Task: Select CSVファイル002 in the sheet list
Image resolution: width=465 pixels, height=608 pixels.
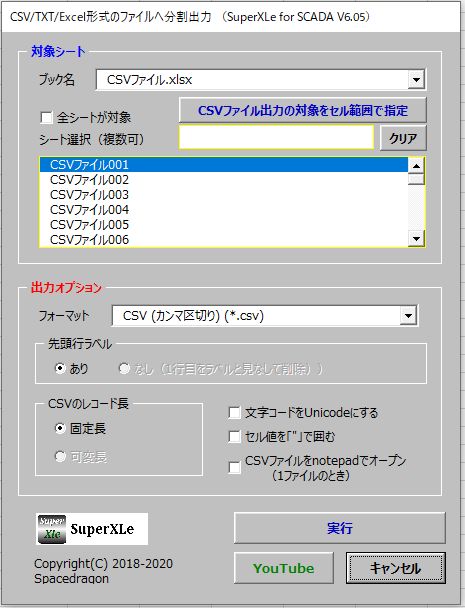Action: click(224, 180)
